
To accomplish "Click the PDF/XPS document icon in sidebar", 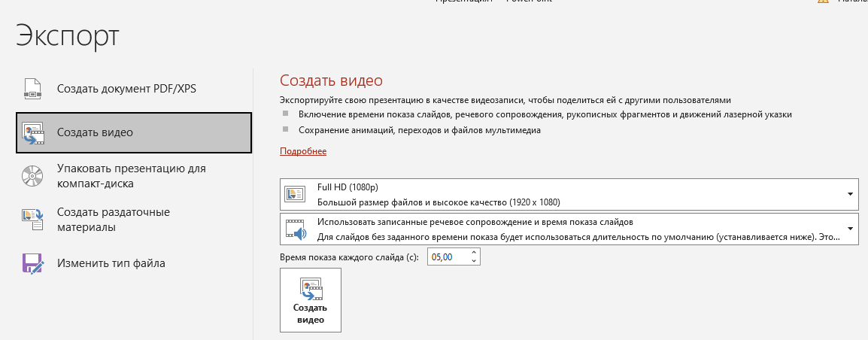I will point(32,89).
